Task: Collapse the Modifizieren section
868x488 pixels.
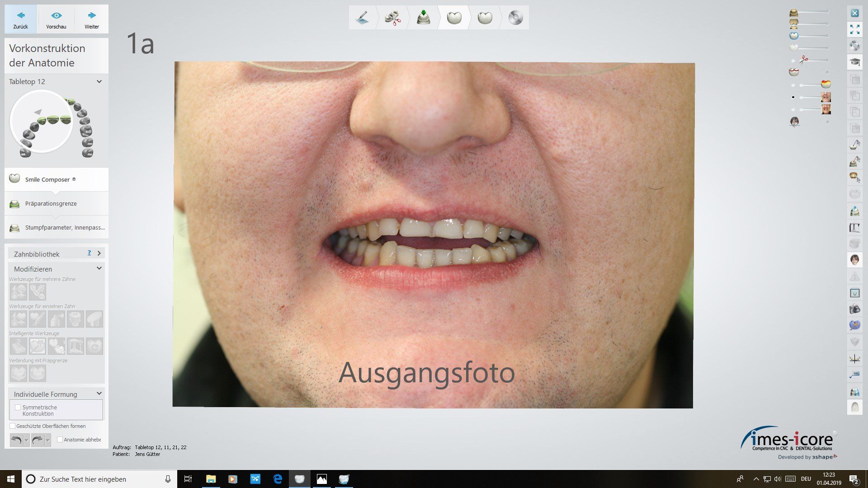Action: pos(99,268)
